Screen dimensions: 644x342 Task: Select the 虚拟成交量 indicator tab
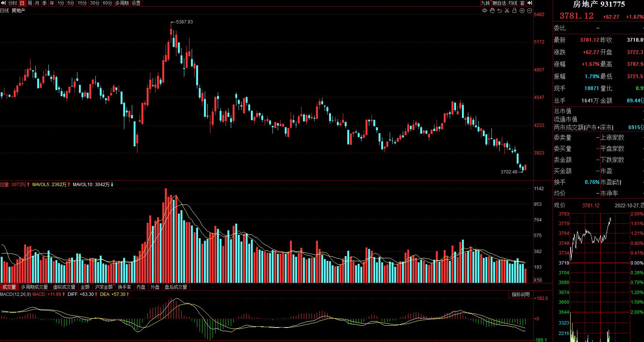[64, 287]
